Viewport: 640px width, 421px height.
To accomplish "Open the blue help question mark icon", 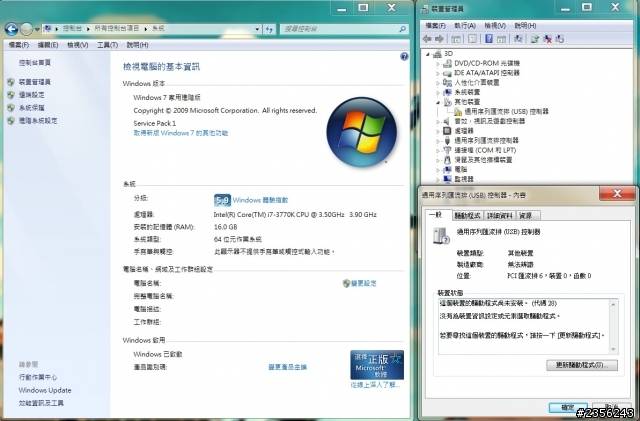I will [404, 57].
